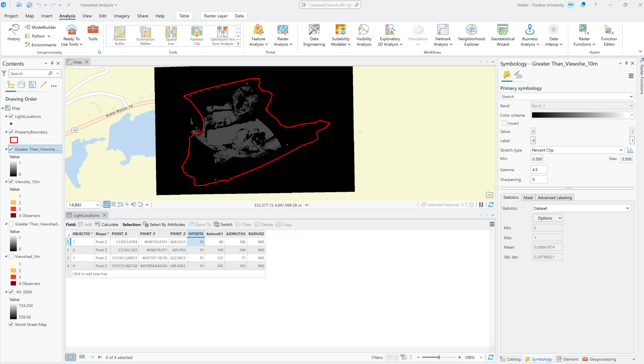Enable Greater Than_Viewshed layer visibility

[x=11, y=224]
